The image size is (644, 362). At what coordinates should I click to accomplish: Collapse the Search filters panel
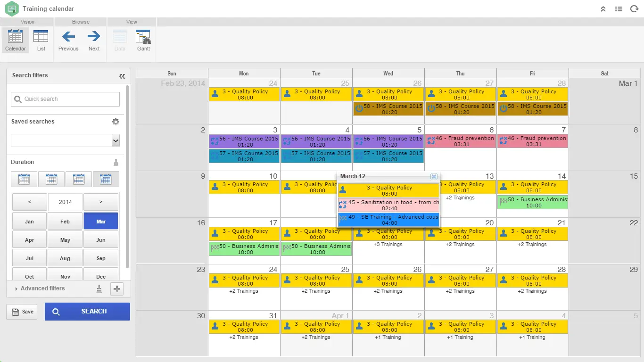click(x=122, y=75)
